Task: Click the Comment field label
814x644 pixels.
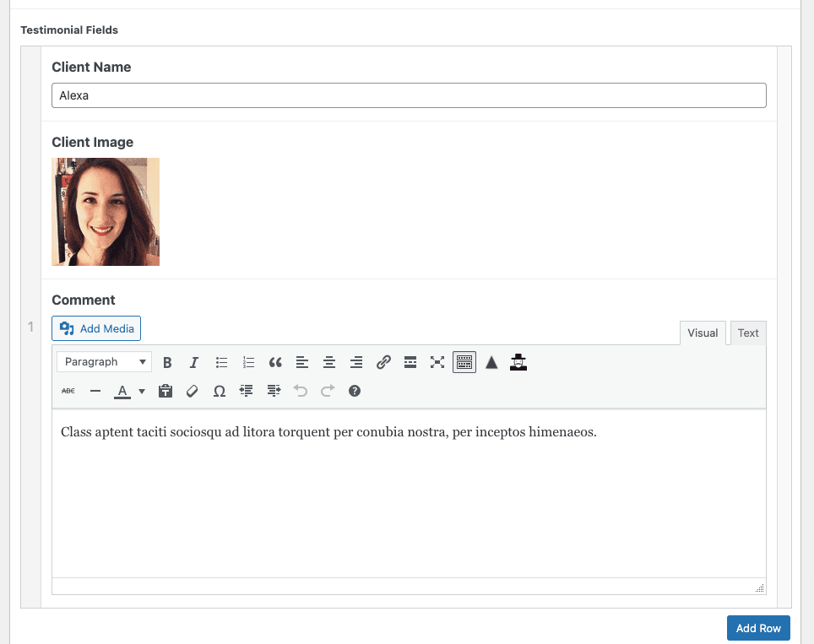Action: 84,300
